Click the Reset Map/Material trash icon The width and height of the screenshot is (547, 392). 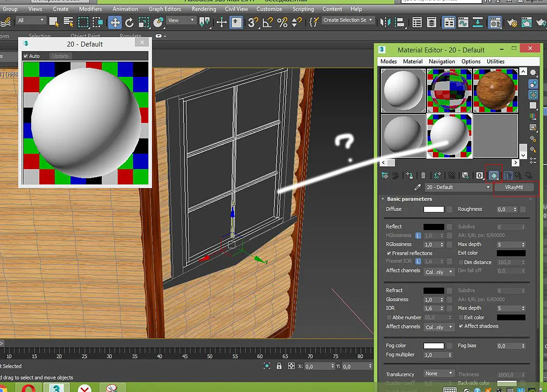pyautogui.click(x=423, y=176)
